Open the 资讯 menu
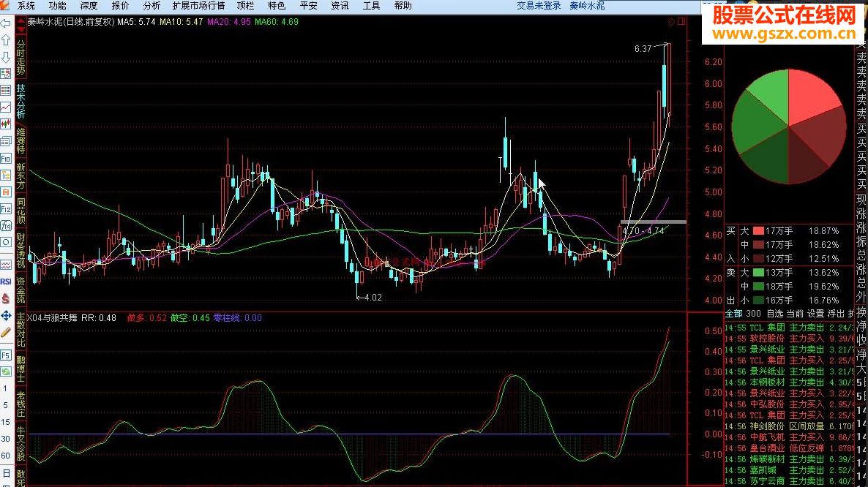The height and width of the screenshot is (487, 868). [x=340, y=6]
